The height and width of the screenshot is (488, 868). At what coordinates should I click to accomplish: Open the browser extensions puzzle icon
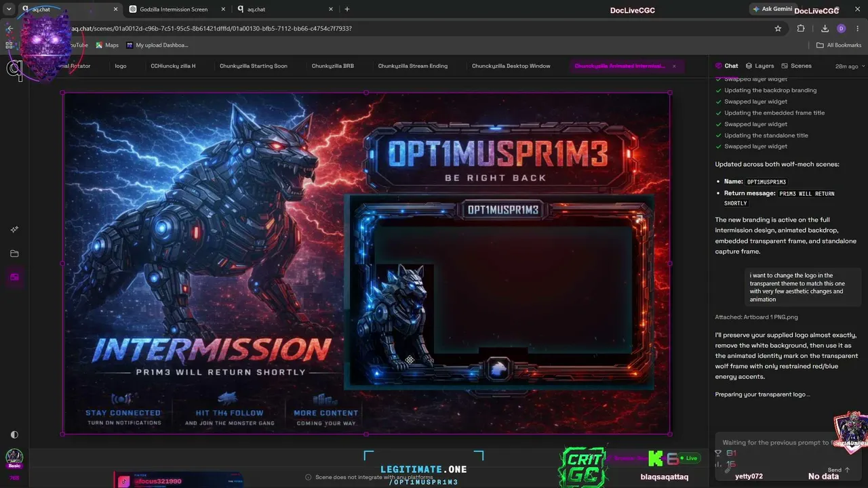(801, 28)
